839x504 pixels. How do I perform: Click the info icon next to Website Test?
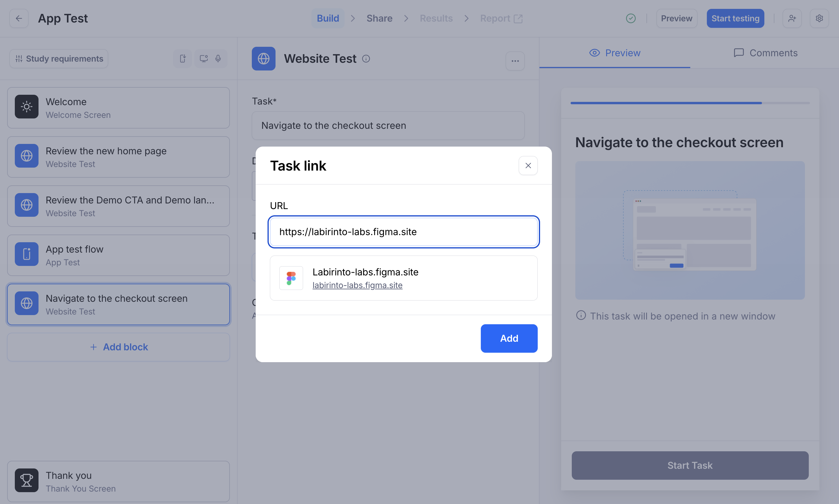pyautogui.click(x=366, y=59)
